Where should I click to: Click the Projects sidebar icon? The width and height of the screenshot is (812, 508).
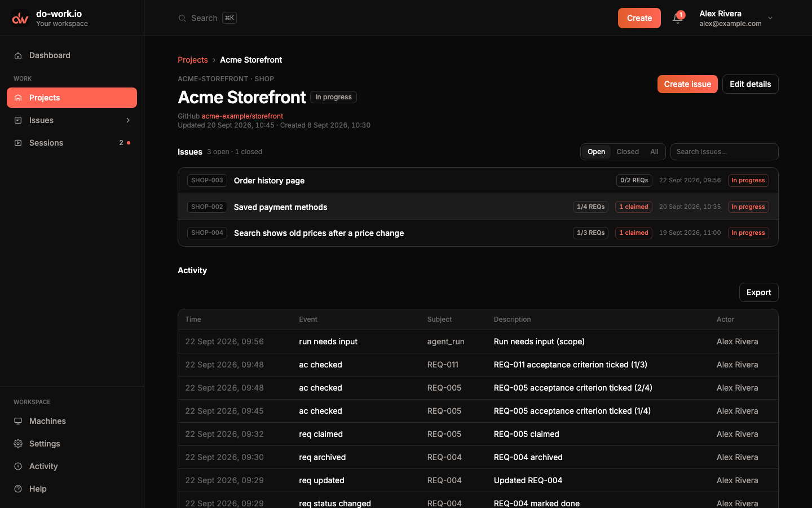(18, 98)
